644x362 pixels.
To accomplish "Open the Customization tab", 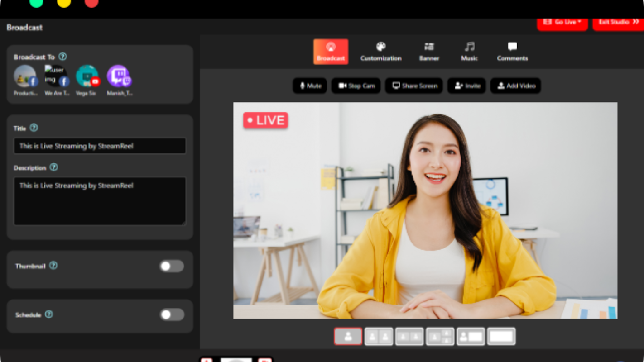I will tap(381, 52).
